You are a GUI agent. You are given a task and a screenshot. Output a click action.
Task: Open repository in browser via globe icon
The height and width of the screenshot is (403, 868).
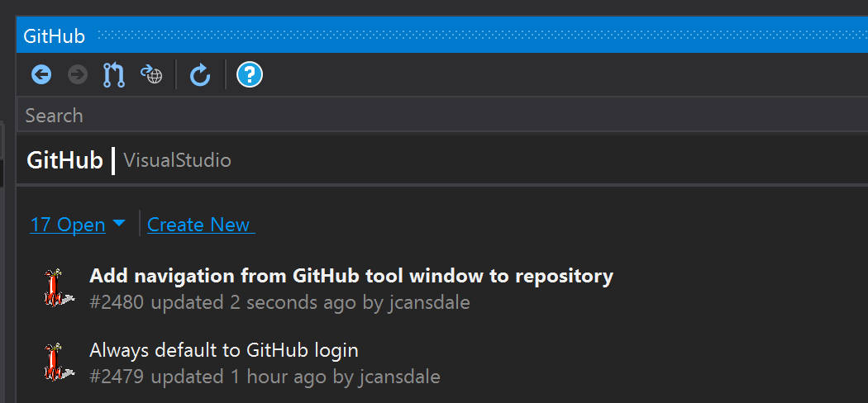(x=151, y=73)
